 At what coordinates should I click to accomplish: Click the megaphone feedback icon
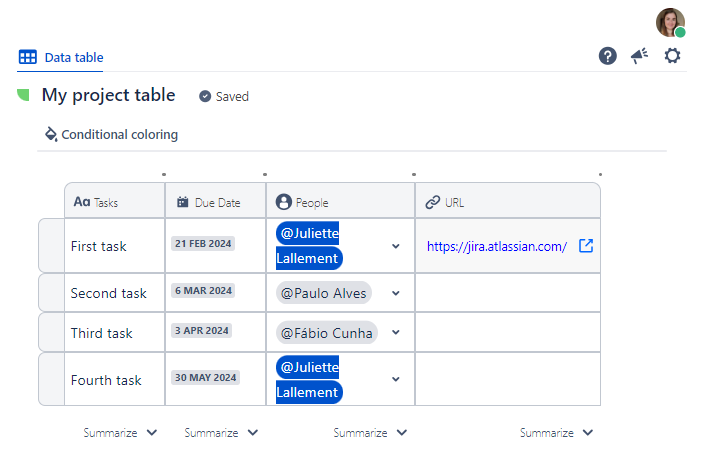click(x=640, y=56)
